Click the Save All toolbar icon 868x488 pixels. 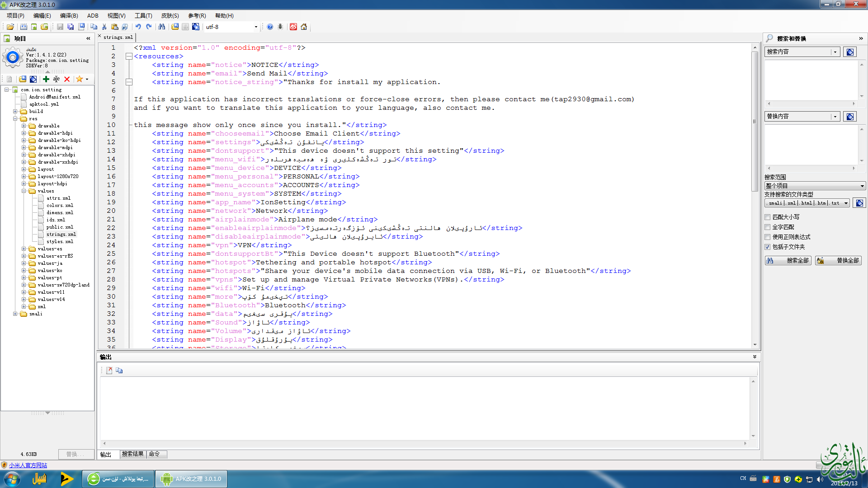(x=71, y=27)
